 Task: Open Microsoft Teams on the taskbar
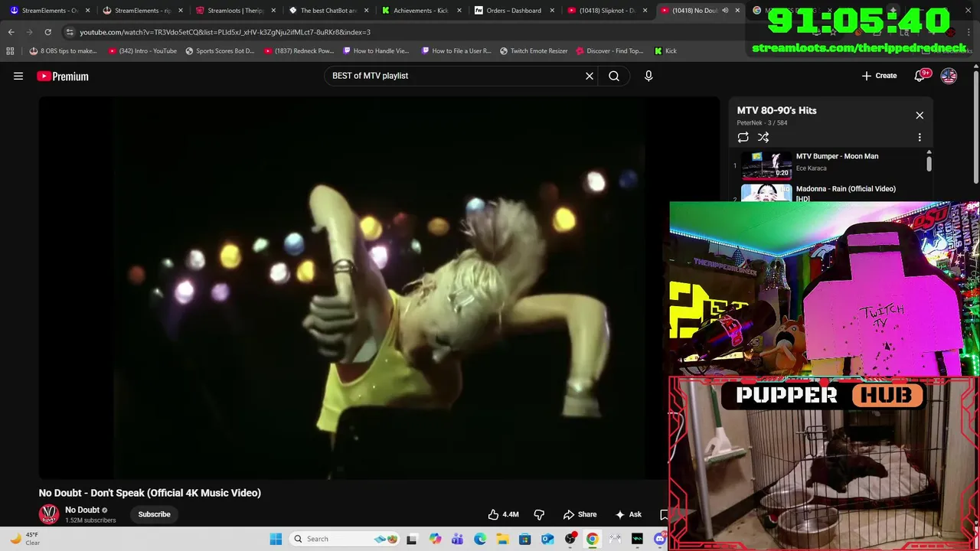[x=457, y=539]
